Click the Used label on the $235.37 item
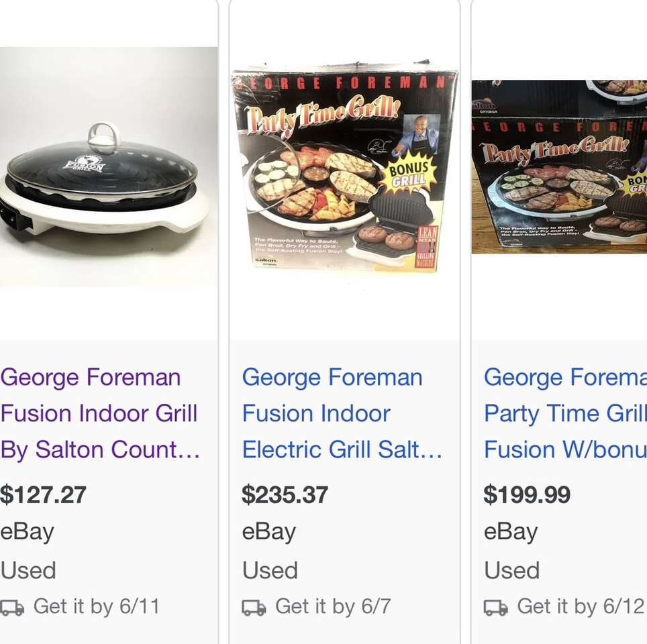 (x=270, y=570)
